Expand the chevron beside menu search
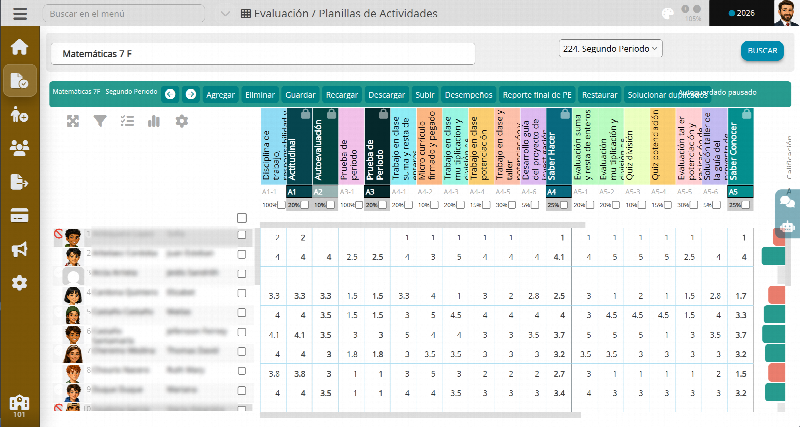 tap(225, 14)
